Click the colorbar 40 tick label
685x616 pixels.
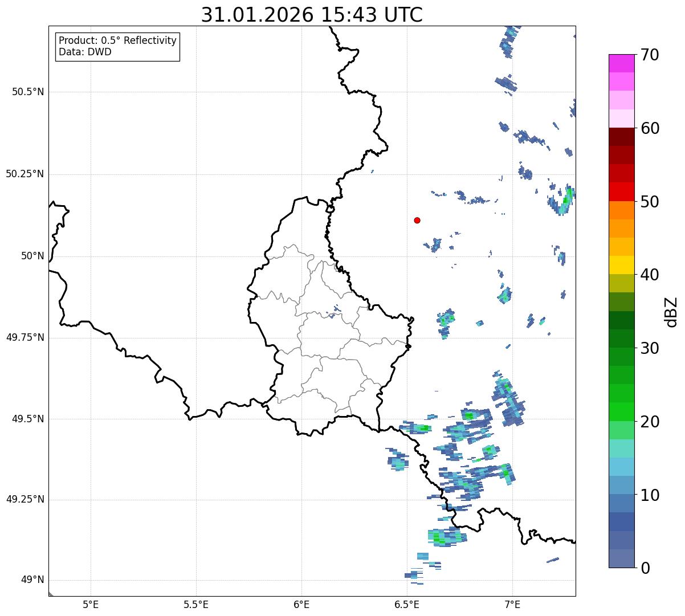pos(650,275)
